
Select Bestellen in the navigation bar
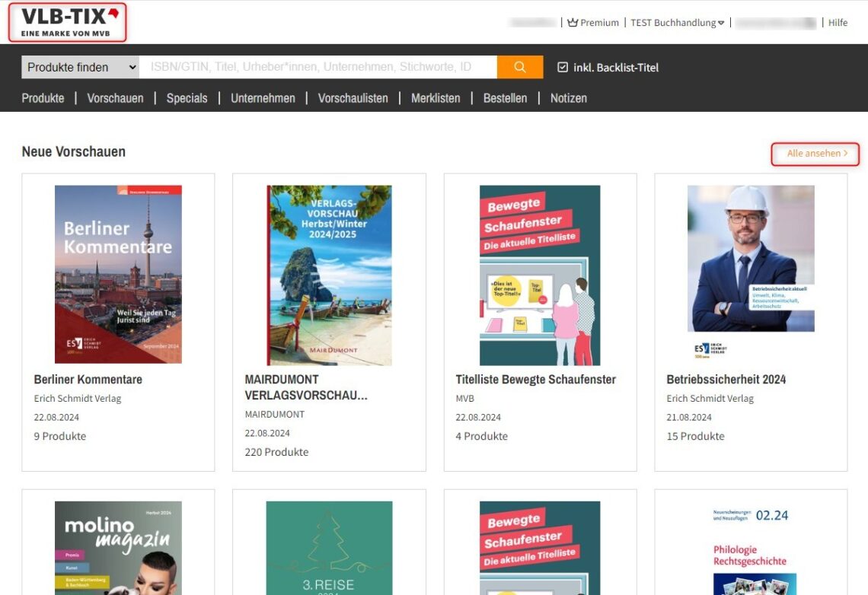(505, 98)
